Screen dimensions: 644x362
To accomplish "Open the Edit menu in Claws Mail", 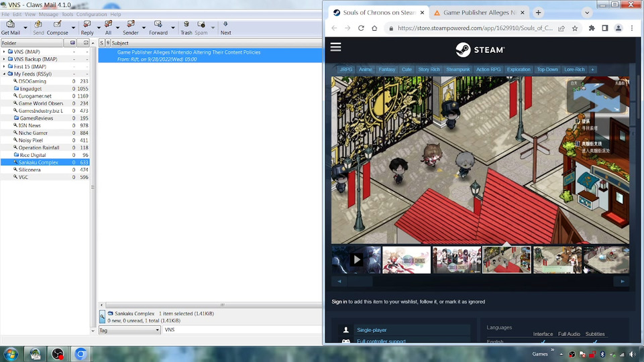I will pyautogui.click(x=17, y=14).
